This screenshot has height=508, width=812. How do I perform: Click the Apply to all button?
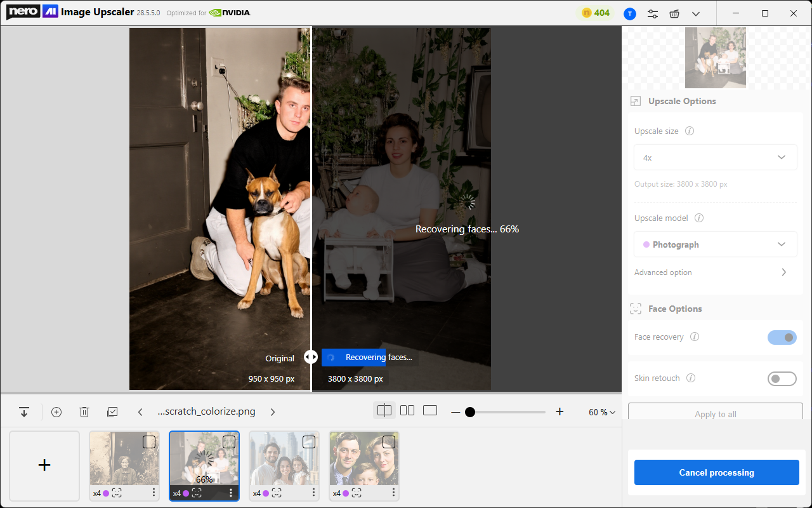(715, 413)
